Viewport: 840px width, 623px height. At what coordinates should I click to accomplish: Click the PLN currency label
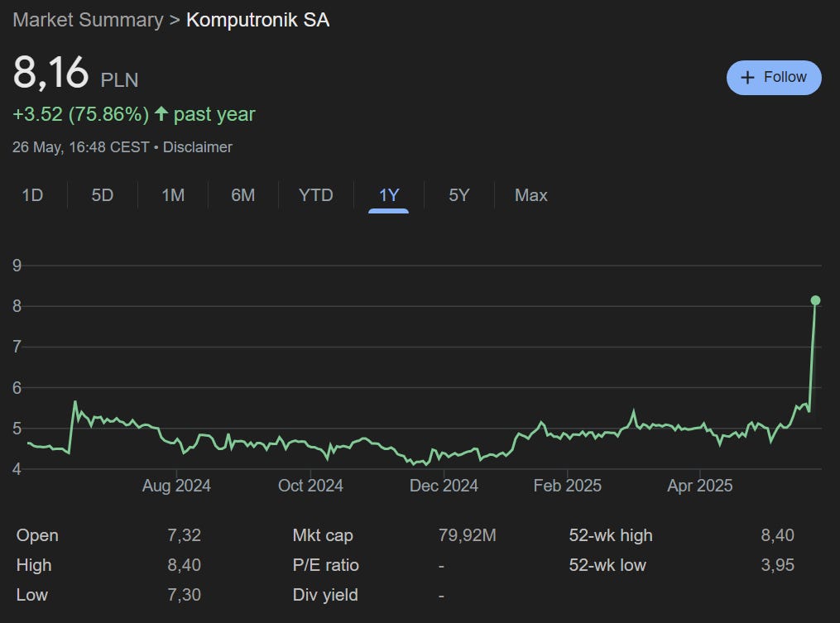(x=119, y=79)
